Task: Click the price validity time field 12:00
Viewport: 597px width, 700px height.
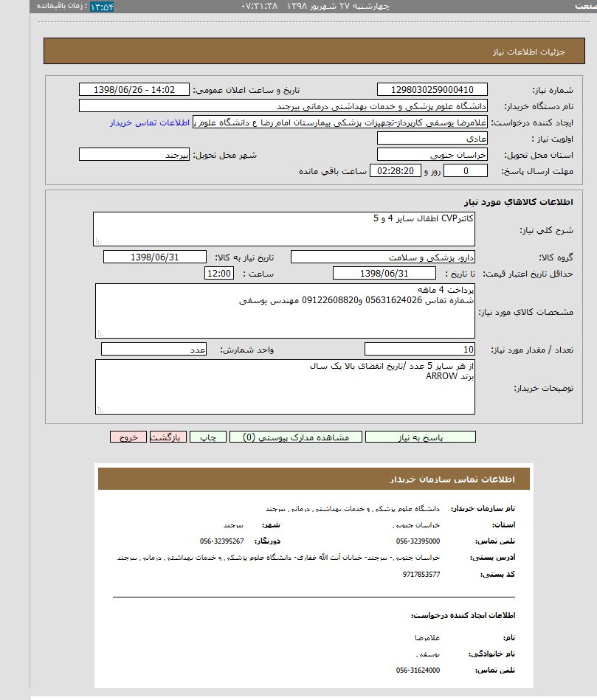Action: tap(219, 274)
